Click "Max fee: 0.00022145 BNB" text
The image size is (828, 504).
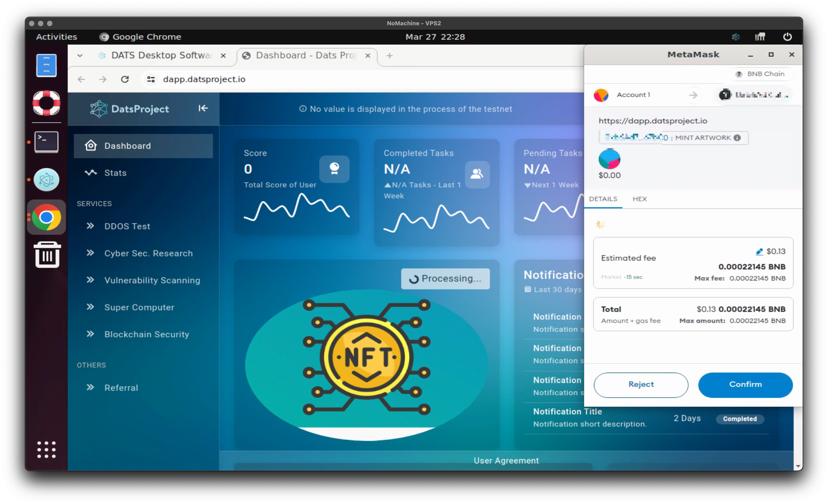740,279
